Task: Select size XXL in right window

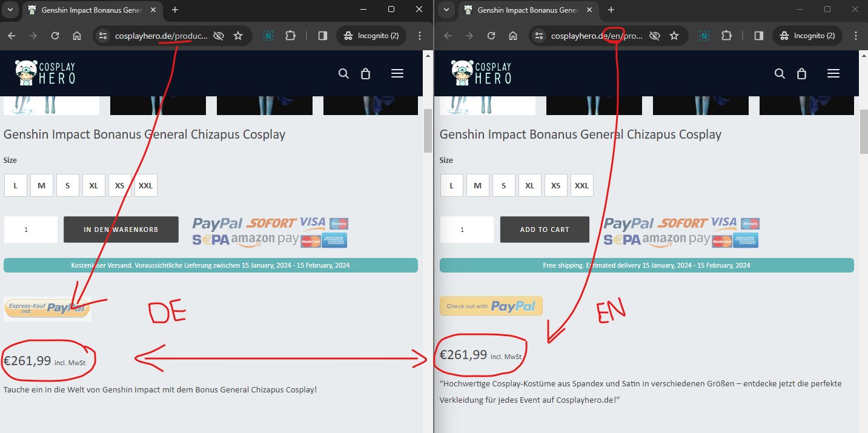Action: (x=581, y=186)
